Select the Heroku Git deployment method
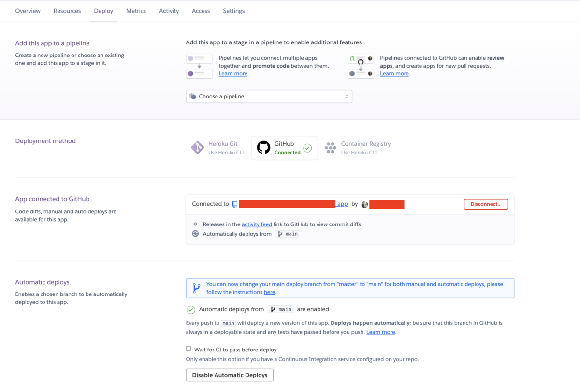This screenshot has width=580, height=392. pyautogui.click(x=217, y=148)
